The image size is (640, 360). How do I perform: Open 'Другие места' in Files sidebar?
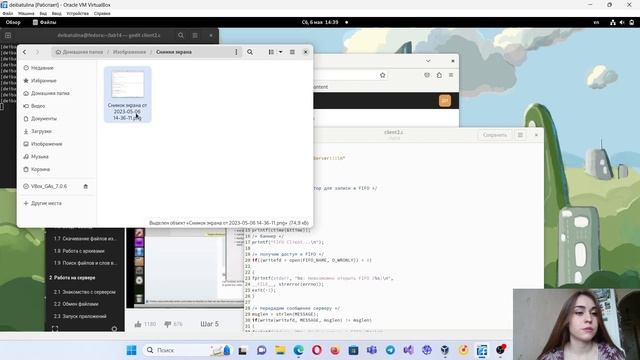pyautogui.click(x=43, y=203)
